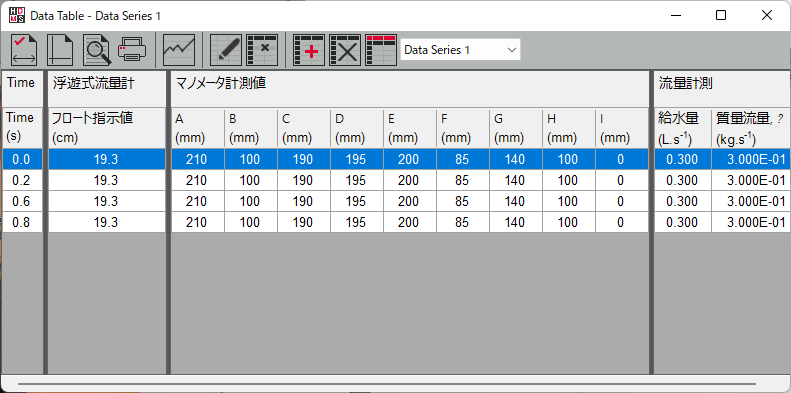Click A value 210 in 0.6 row
Viewport: 791px width, 393px height.
(198, 202)
